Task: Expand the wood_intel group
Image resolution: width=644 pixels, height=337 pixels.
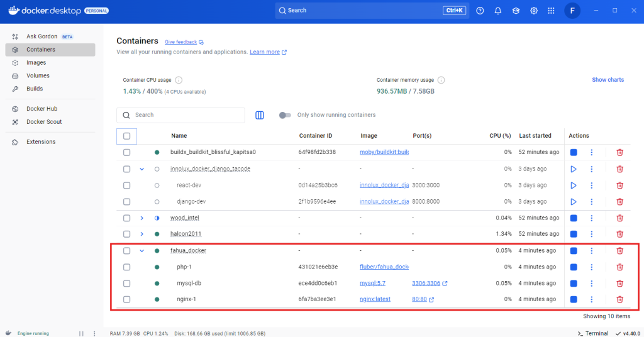Action: pos(142,218)
